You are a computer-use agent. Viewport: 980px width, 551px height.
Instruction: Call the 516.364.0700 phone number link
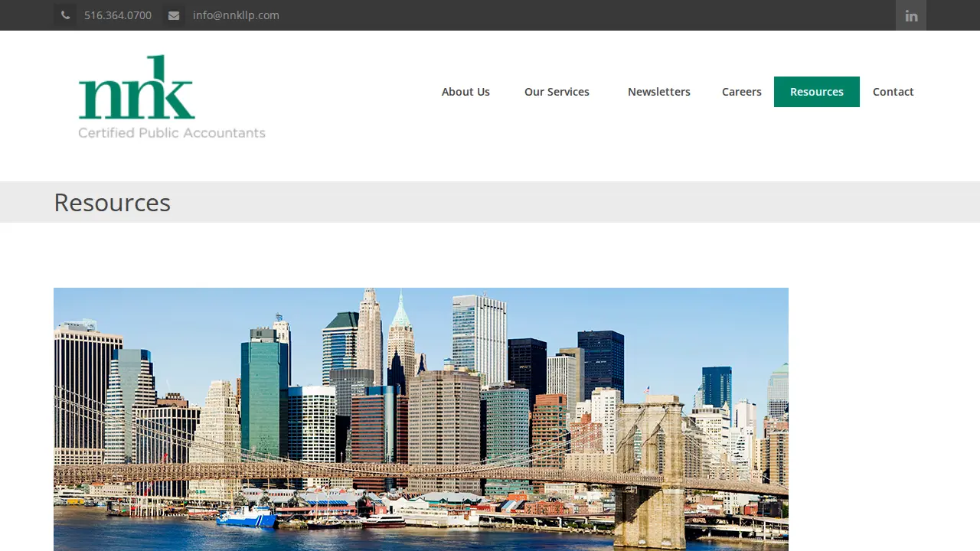pos(118,15)
